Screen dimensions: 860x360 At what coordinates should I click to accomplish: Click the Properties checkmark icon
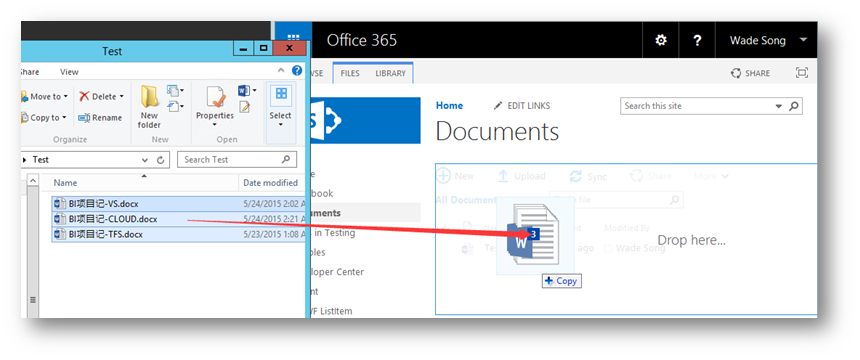(215, 97)
